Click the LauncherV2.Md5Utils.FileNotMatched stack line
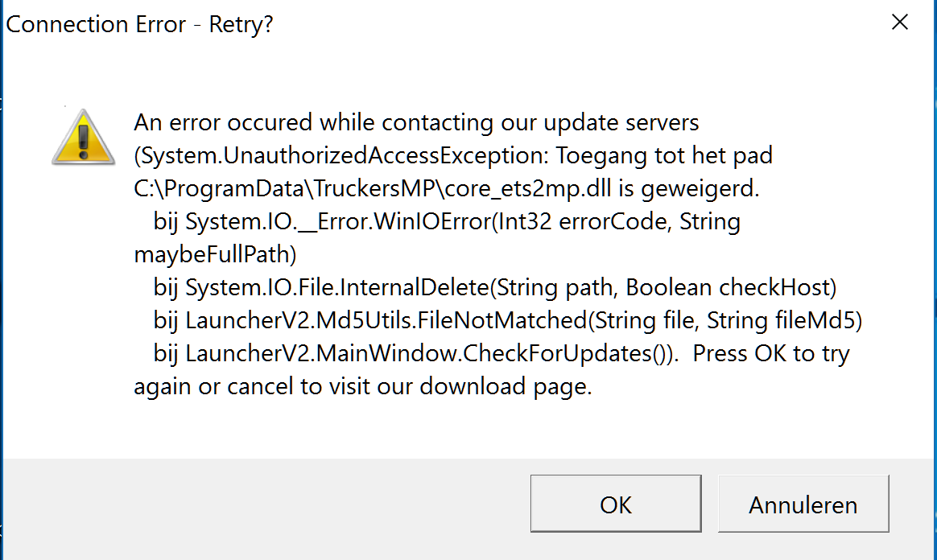Screen dimensions: 937x560 pos(508,320)
